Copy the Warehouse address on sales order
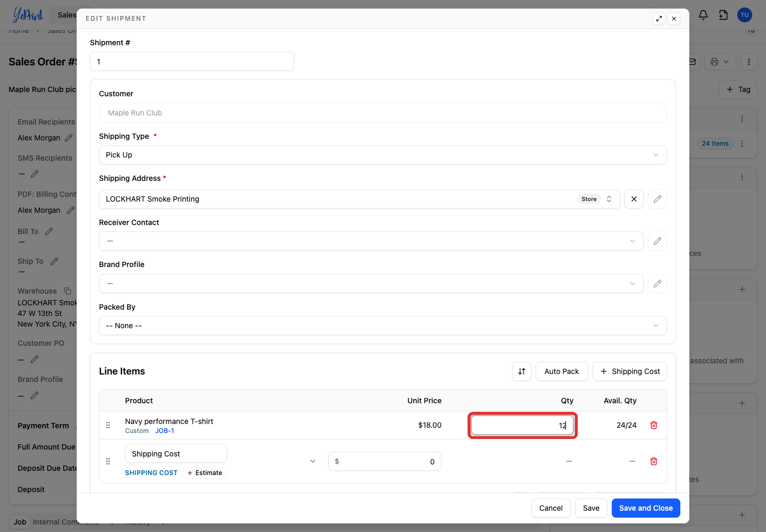The height and width of the screenshot is (532, 766). 68,291
